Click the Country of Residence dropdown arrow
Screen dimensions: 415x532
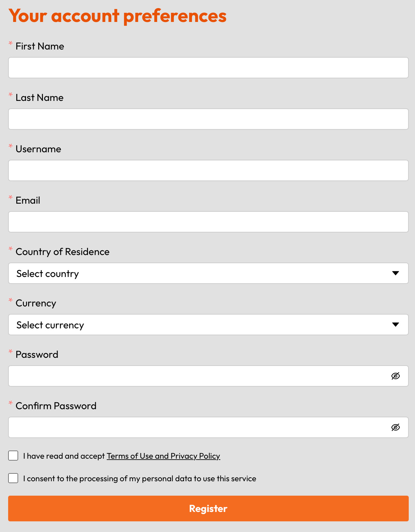[x=396, y=273]
